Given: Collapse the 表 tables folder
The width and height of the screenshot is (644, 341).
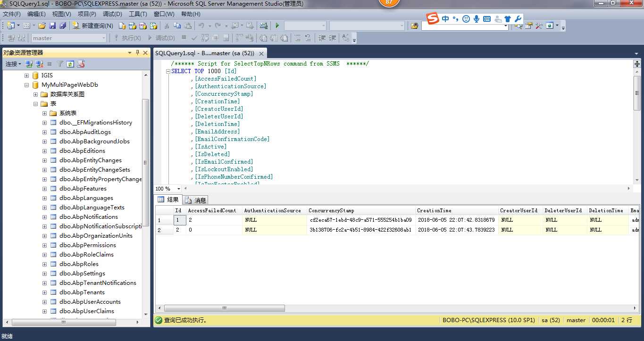Looking at the screenshot, I should pos(35,104).
